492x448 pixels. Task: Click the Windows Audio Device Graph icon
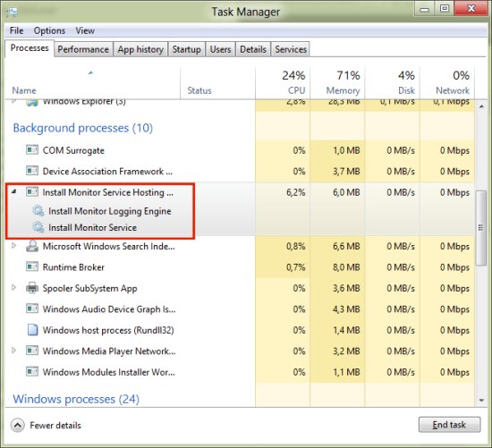[32, 309]
